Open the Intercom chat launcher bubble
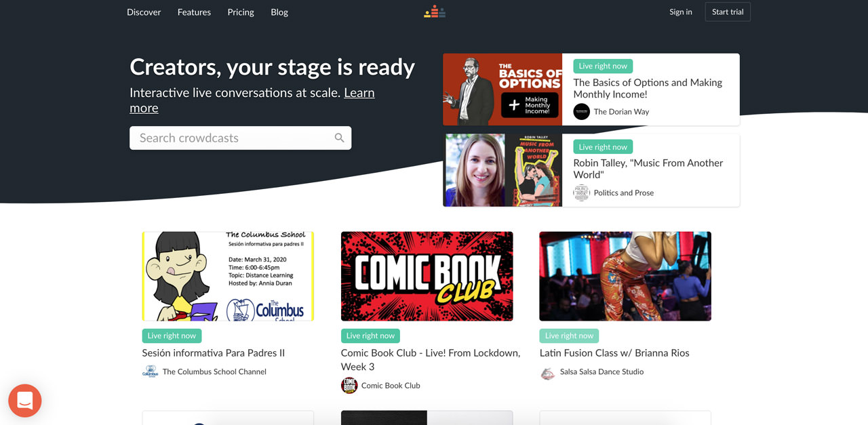 point(25,401)
